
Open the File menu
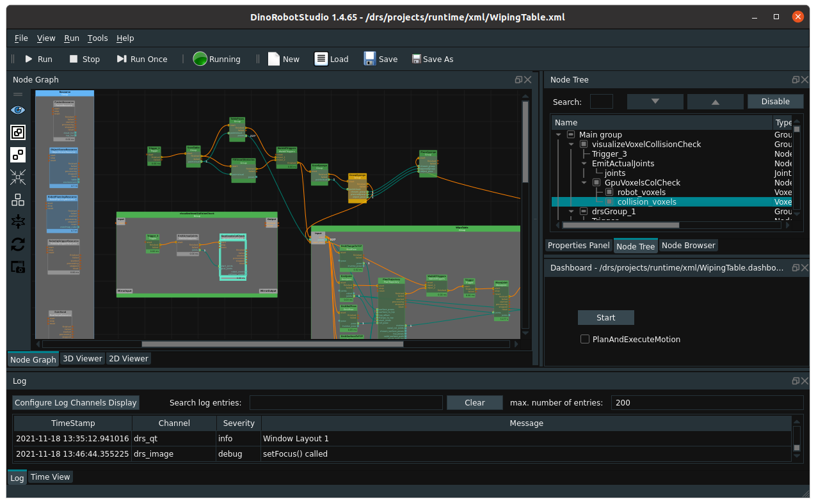click(21, 38)
